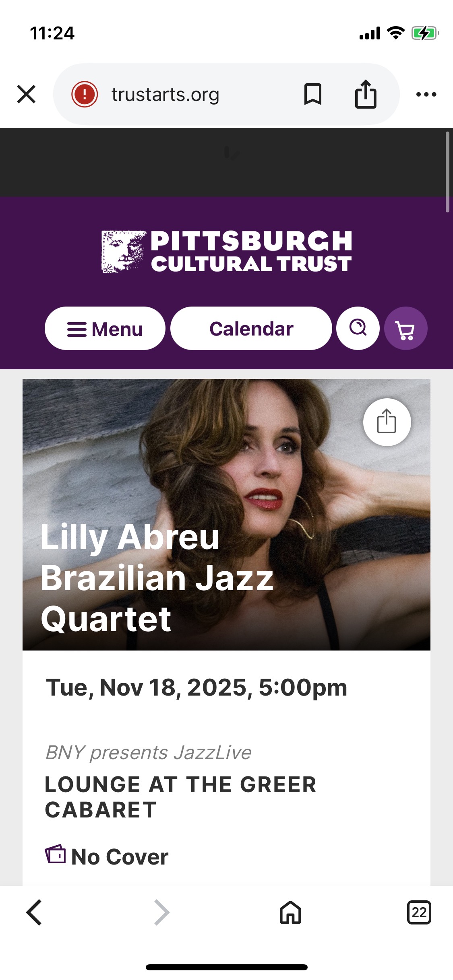Tap the red security warning icon
Viewport: 453px width, 980px height.
(85, 95)
